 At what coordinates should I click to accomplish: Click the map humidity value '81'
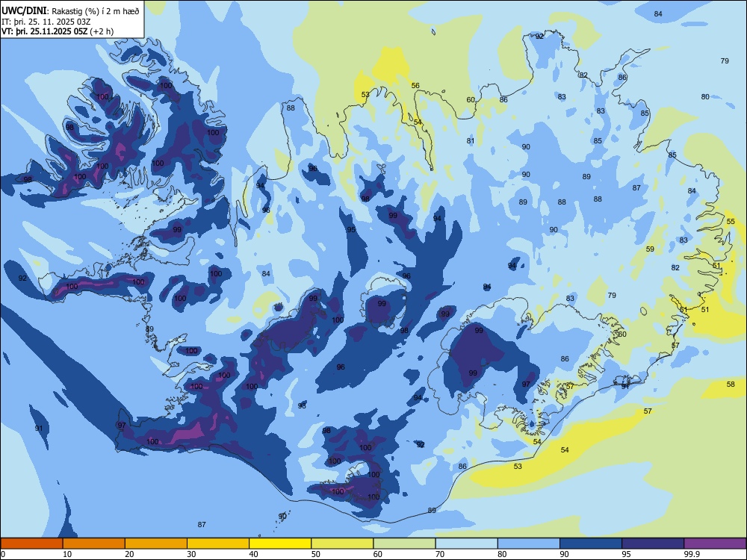(x=471, y=141)
